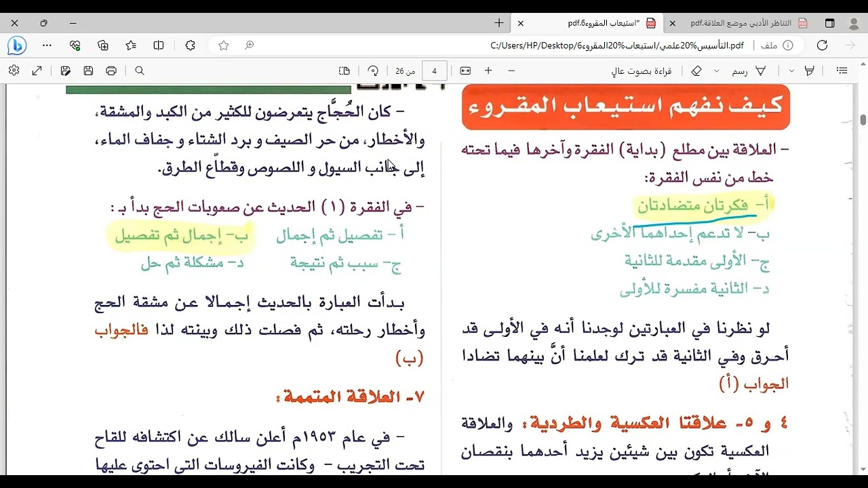Refresh the current page

pos(823,45)
